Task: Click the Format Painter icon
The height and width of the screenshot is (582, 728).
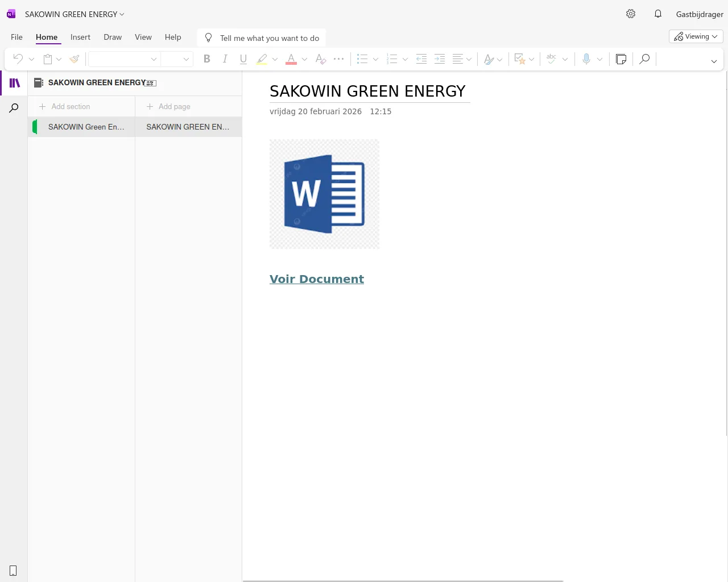Action: [75, 59]
